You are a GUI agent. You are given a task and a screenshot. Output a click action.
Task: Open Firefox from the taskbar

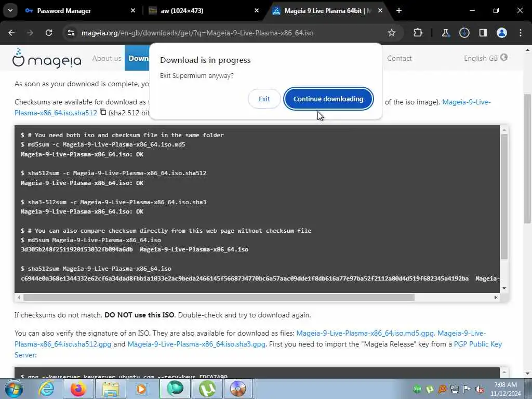(x=78, y=389)
